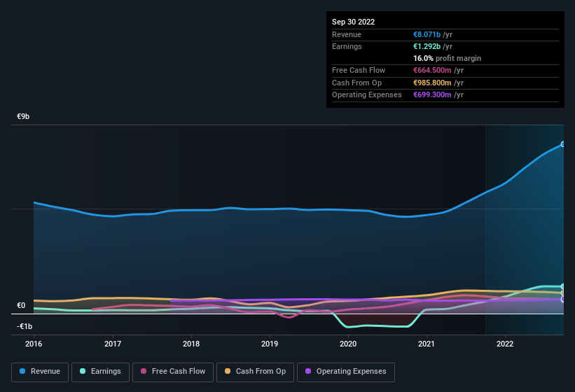Toggle the Earnings series legend button

100,372
